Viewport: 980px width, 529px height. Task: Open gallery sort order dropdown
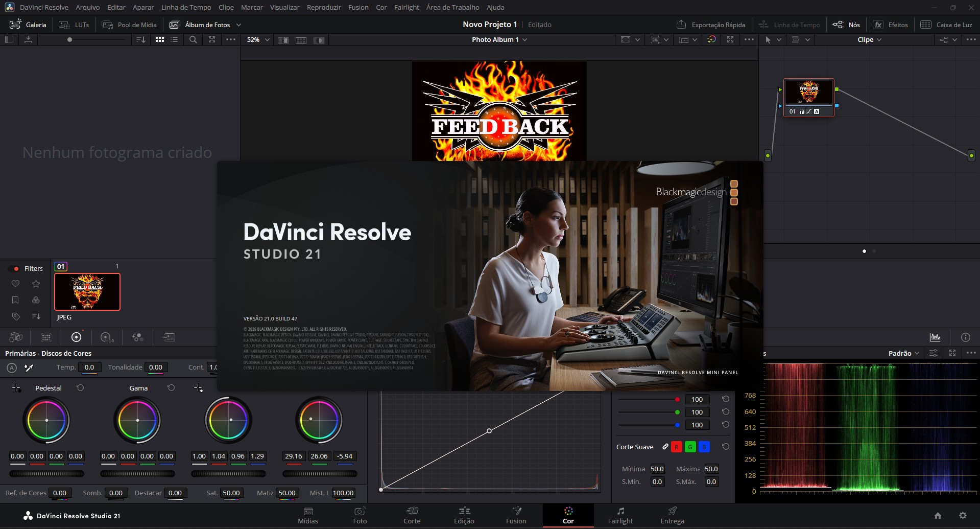tap(141, 39)
